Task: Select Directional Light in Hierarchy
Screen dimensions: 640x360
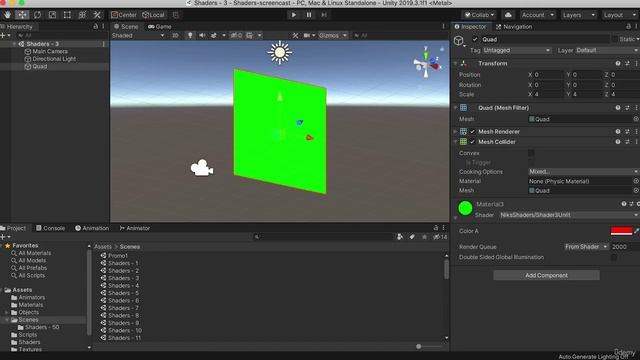Action: [54, 59]
